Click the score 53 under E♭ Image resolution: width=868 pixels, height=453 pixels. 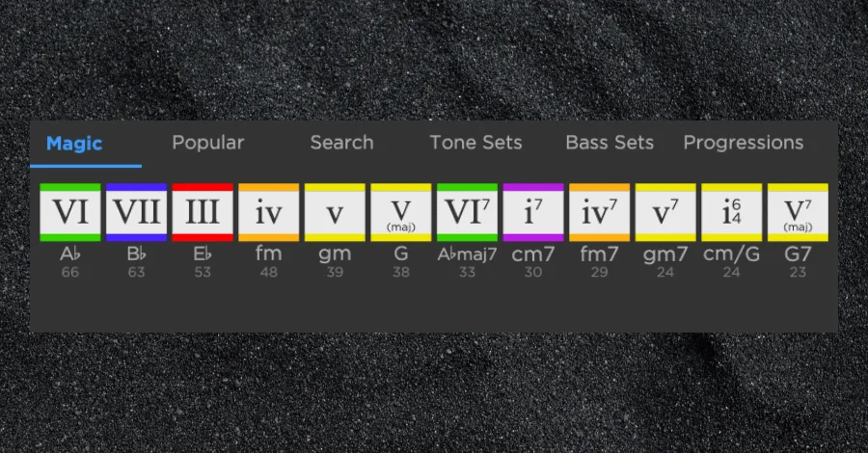pos(203,272)
